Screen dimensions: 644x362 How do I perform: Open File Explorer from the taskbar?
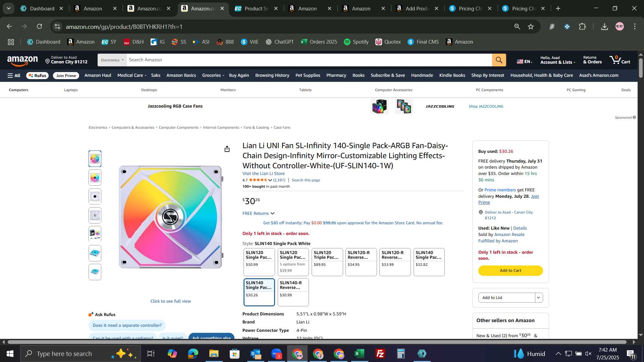pos(214,354)
